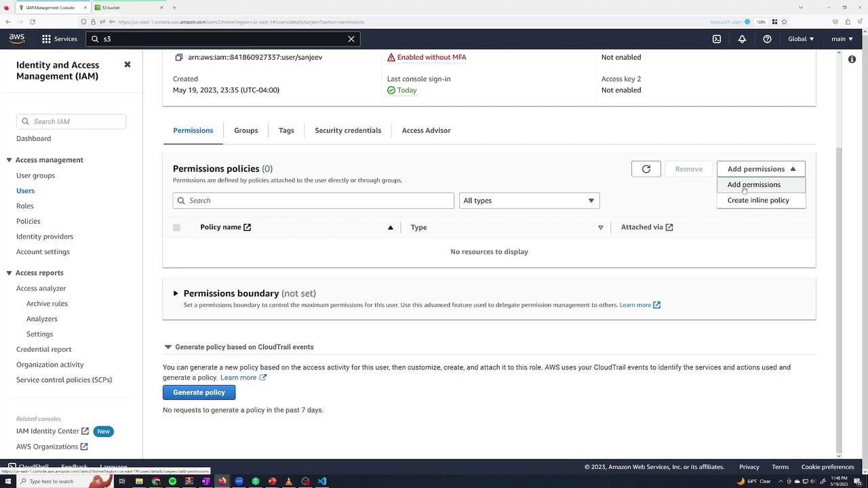Tick the select-all policies checkbox

176,228
